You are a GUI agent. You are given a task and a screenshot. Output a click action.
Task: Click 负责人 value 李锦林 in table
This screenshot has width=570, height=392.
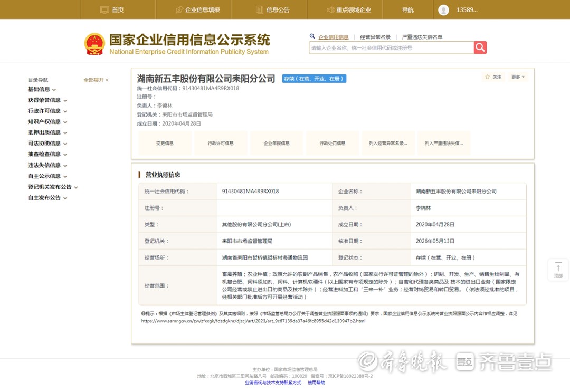423,208
